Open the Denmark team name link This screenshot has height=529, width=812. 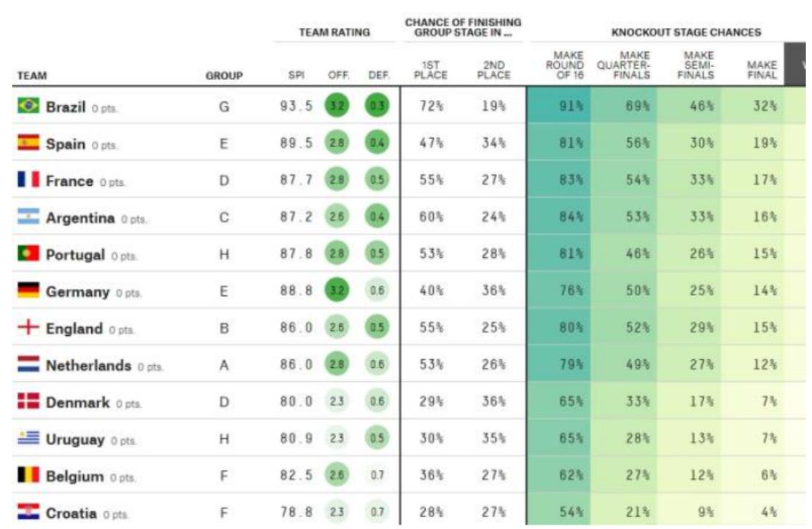coord(78,403)
